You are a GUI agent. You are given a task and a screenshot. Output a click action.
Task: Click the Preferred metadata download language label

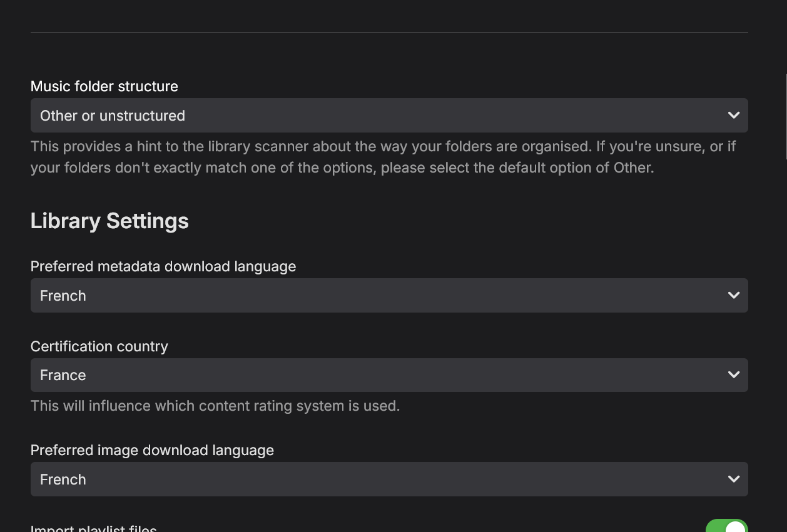pyautogui.click(x=163, y=266)
